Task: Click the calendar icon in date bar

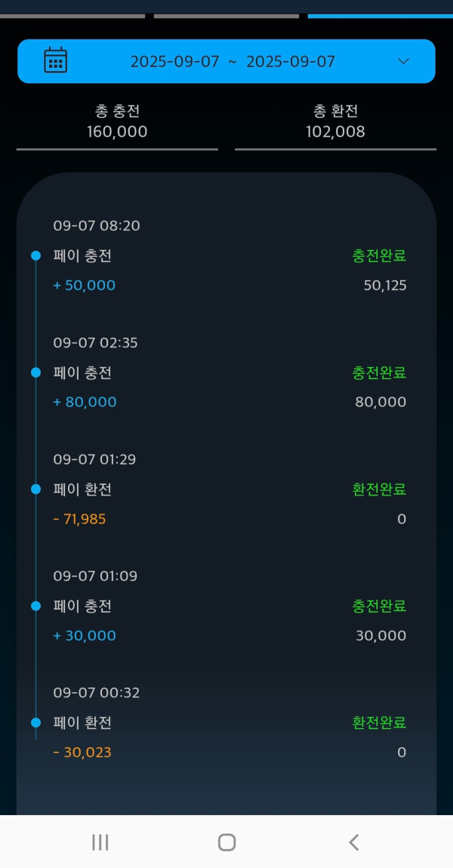Action: point(56,60)
